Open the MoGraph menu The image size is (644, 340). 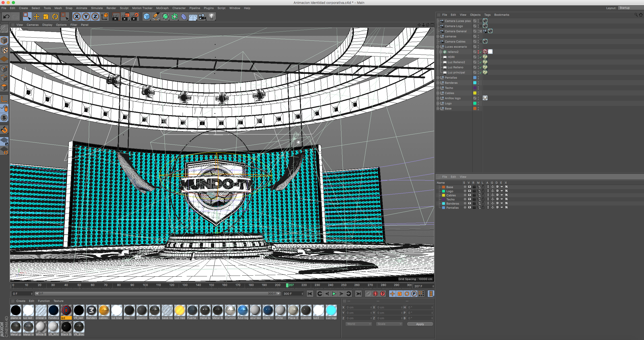162,8
